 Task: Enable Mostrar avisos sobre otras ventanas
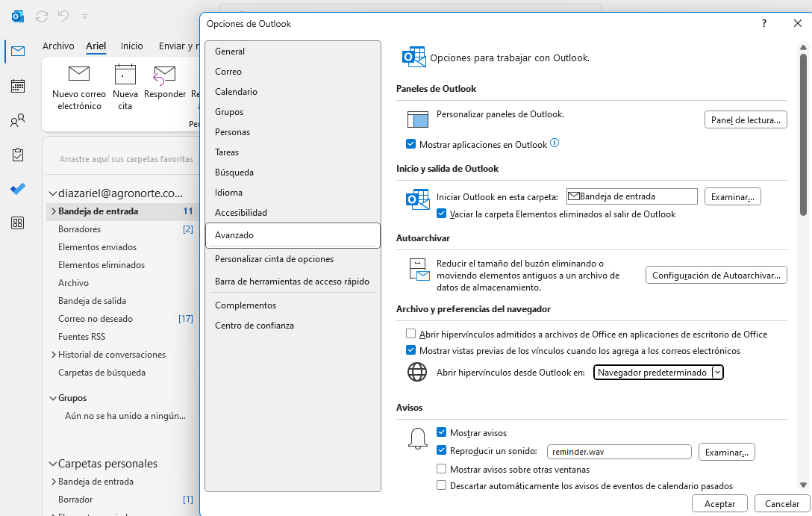point(441,469)
